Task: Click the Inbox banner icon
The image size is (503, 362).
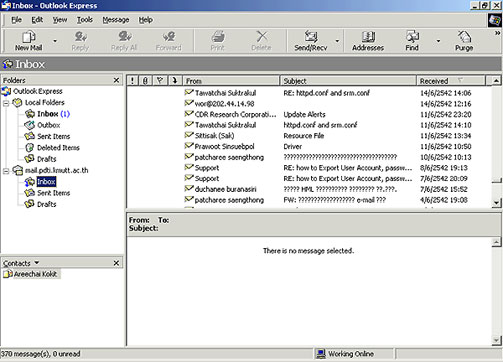Action: tap(8, 64)
